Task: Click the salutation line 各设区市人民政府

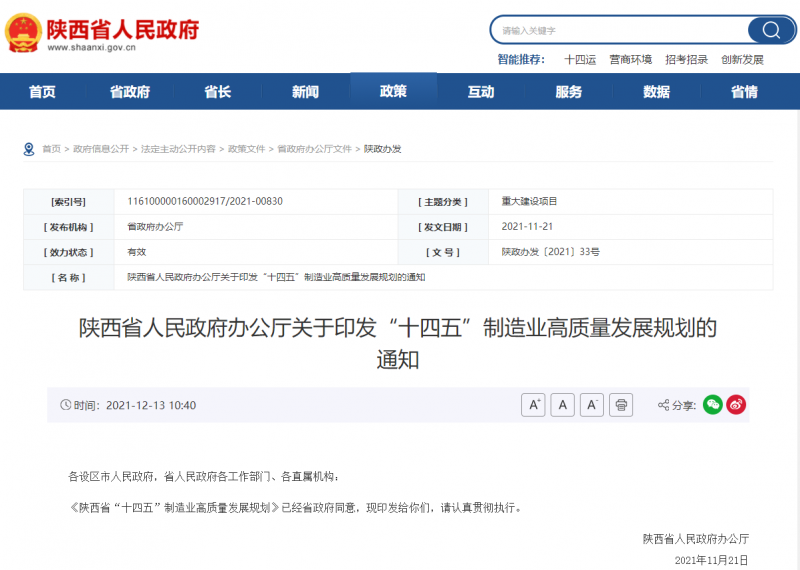Action: coord(204,477)
